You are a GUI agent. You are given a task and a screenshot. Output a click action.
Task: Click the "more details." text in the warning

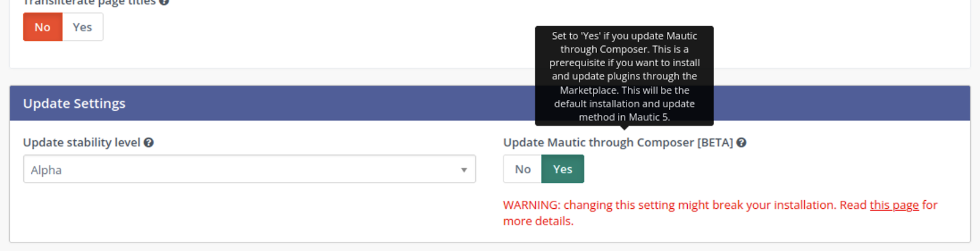tap(538, 222)
